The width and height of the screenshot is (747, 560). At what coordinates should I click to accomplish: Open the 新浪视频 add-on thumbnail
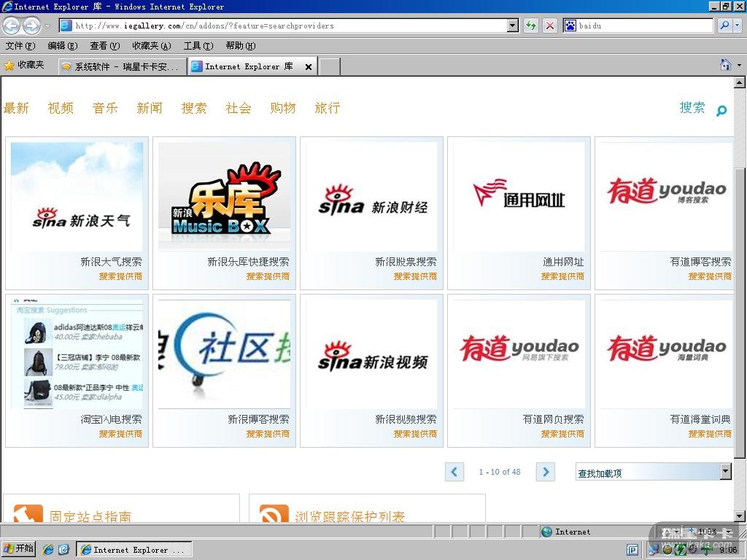point(371,354)
